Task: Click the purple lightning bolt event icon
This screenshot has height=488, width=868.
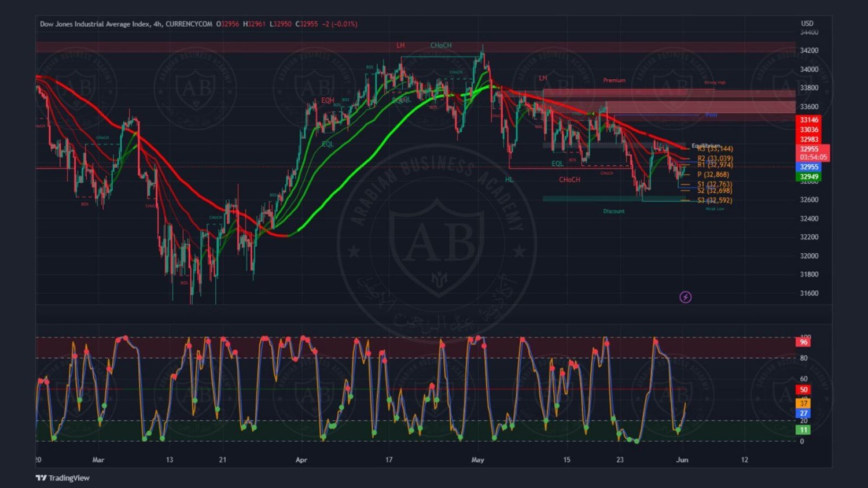Action: pyautogui.click(x=685, y=297)
